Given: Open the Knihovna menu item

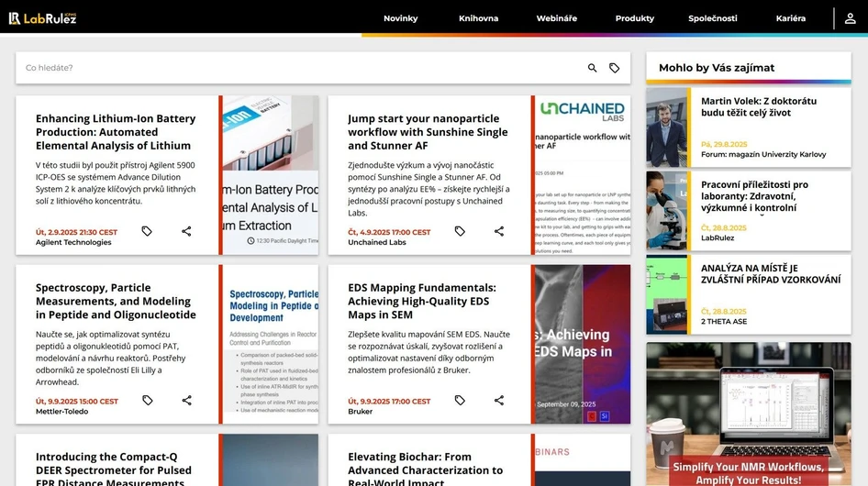Looking at the screenshot, I should 478,18.
